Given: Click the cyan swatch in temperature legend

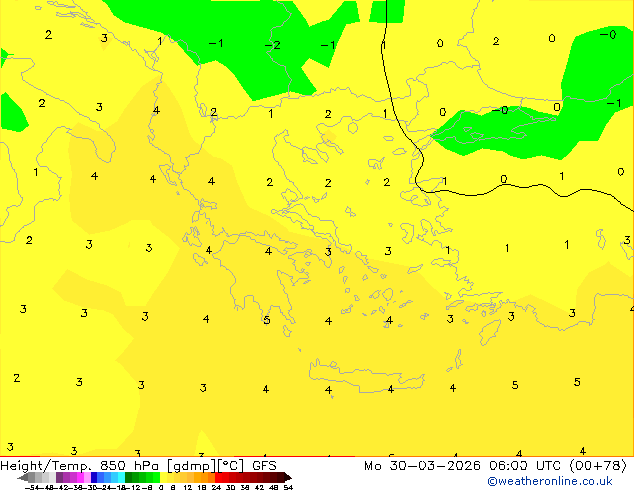Looking at the screenshot, I should (121, 477).
